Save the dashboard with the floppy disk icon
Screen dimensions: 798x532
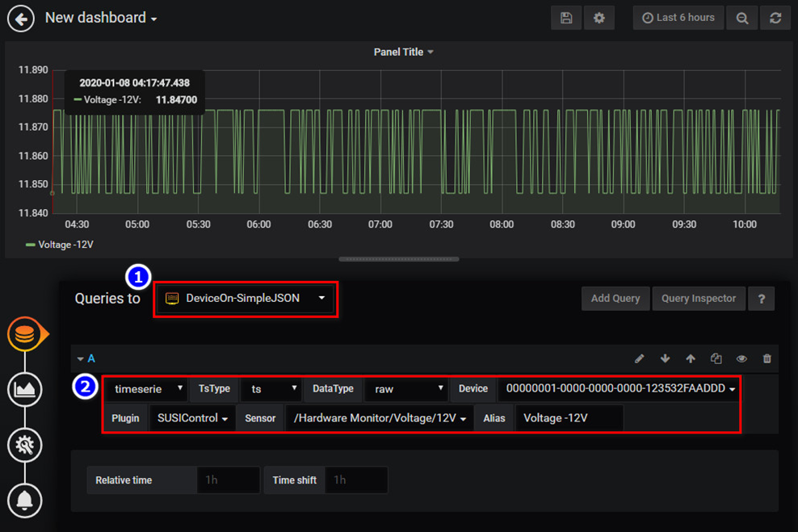(x=566, y=18)
